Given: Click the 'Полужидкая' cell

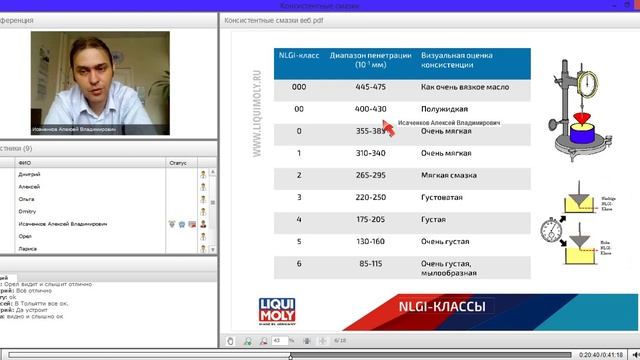Looking at the screenshot, I should coord(444,109).
